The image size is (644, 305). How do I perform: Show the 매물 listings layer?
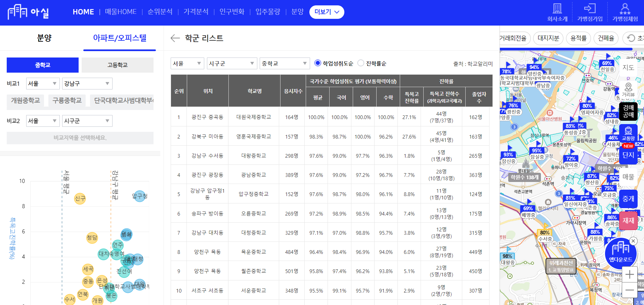[628, 177]
